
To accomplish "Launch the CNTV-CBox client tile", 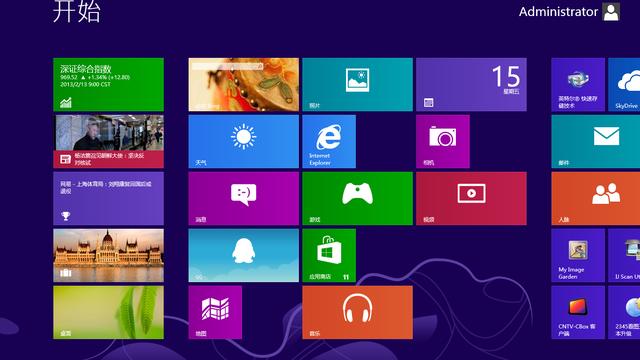I will pyautogui.click(x=578, y=312).
